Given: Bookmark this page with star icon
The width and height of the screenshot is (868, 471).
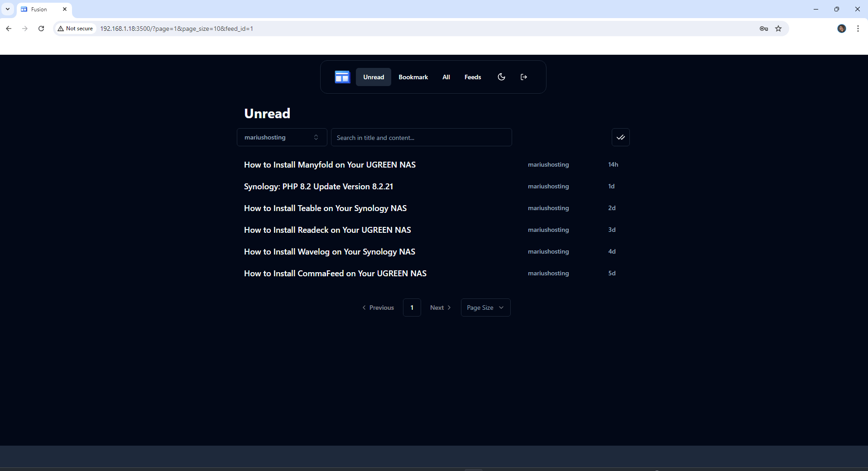Looking at the screenshot, I should 778,29.
